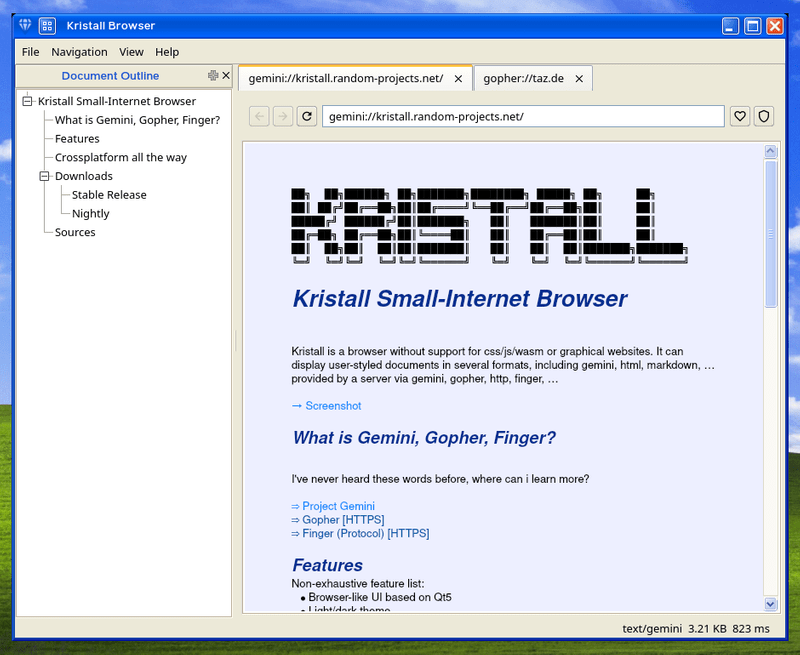Viewport: 800px width, 655px height.
Task: Open the certificate shield icon
Action: 764,116
